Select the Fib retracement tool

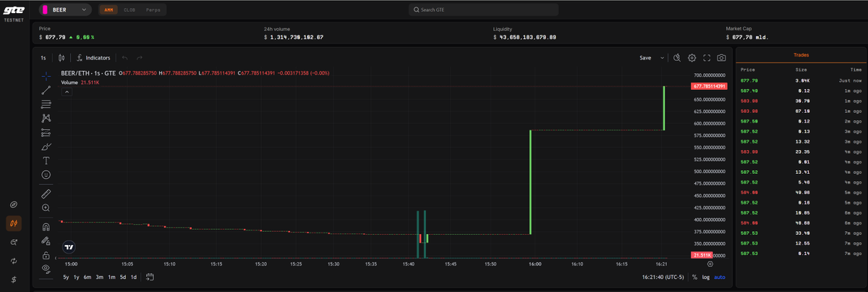click(x=46, y=104)
